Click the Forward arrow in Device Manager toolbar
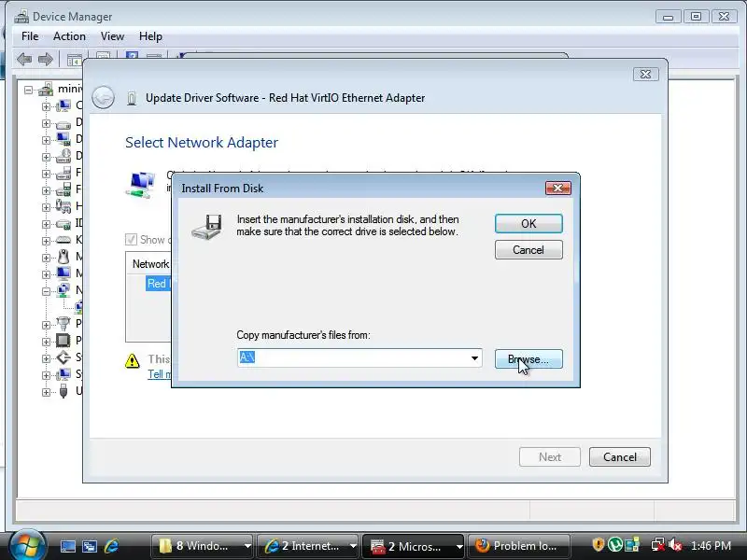The height and width of the screenshot is (560, 747). (x=45, y=60)
